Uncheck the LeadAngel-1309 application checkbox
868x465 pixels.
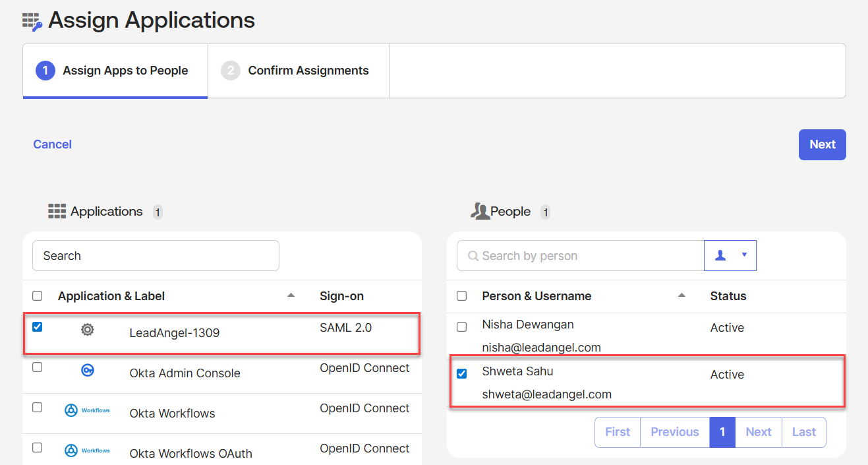click(x=38, y=327)
